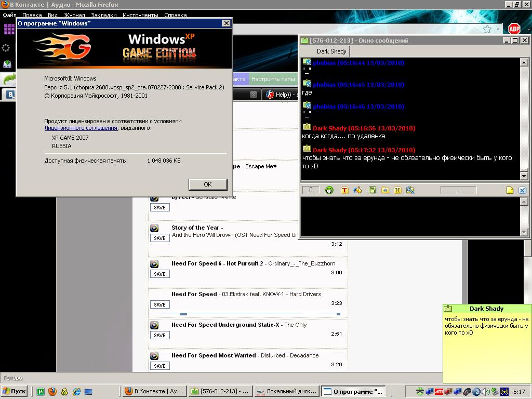Click the green floppy disk save icon
This screenshot has width=532, height=399.
(372, 190)
